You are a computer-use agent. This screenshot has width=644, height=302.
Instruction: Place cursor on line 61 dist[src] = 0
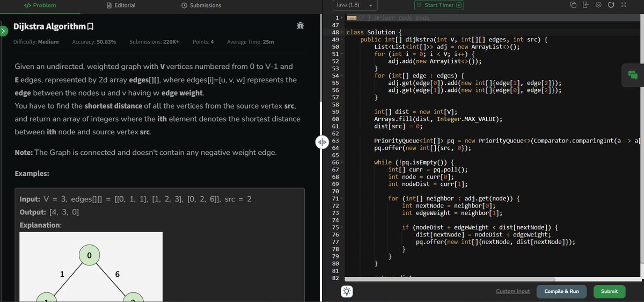(x=398, y=126)
